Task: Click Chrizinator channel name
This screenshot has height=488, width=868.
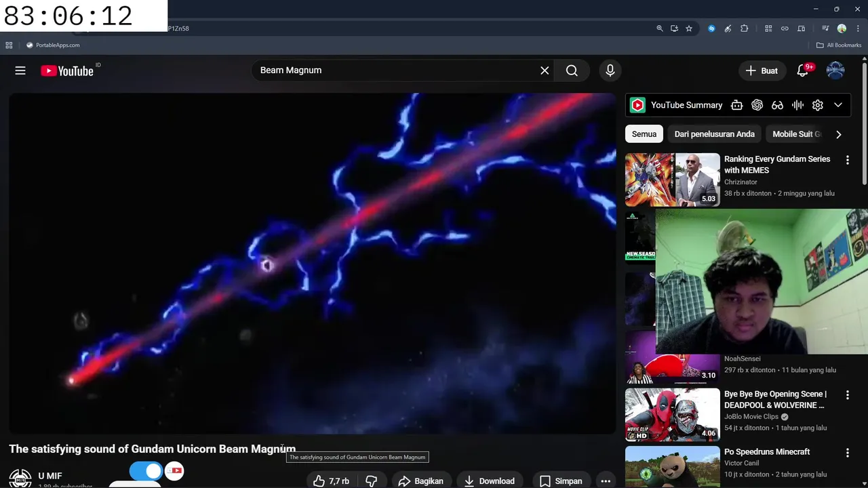Action: (741, 182)
